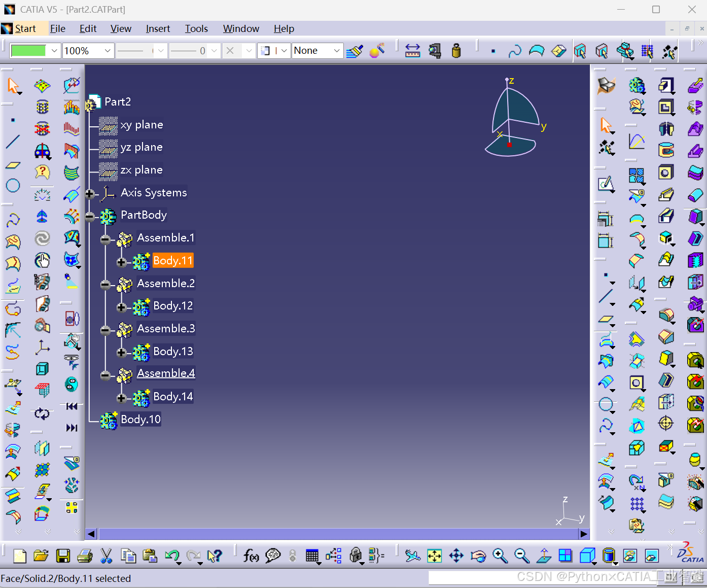Open the None layer dropdown
This screenshot has height=588, width=707.
pyautogui.click(x=337, y=51)
